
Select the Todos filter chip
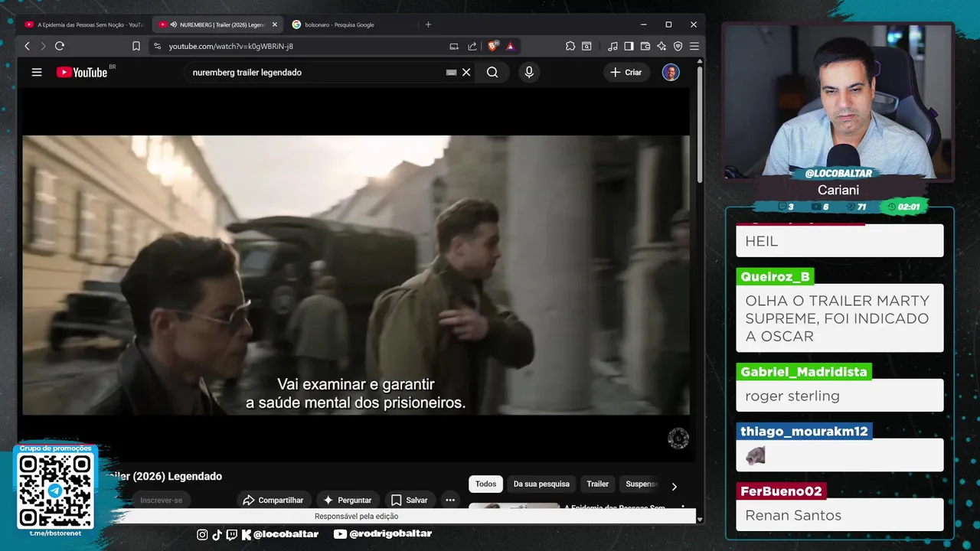(485, 484)
